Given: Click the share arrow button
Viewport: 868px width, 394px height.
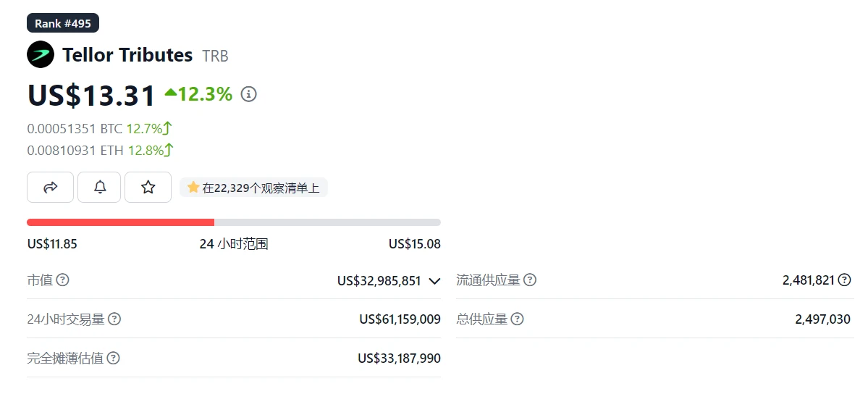Looking at the screenshot, I should click(50, 188).
